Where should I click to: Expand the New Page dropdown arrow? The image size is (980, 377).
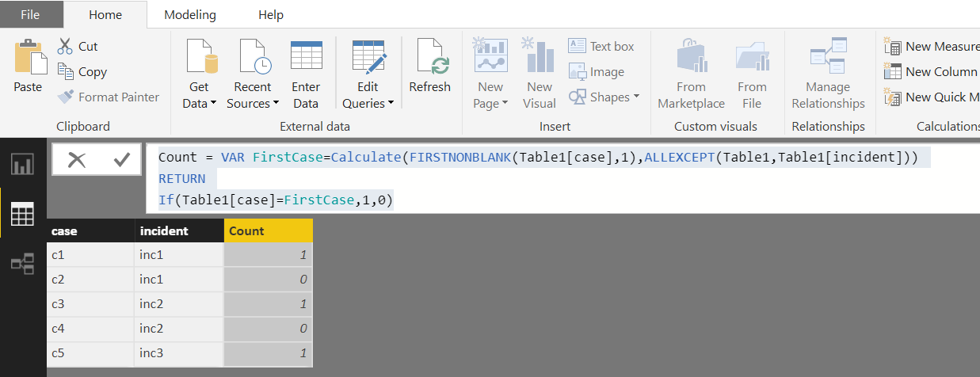coord(505,104)
